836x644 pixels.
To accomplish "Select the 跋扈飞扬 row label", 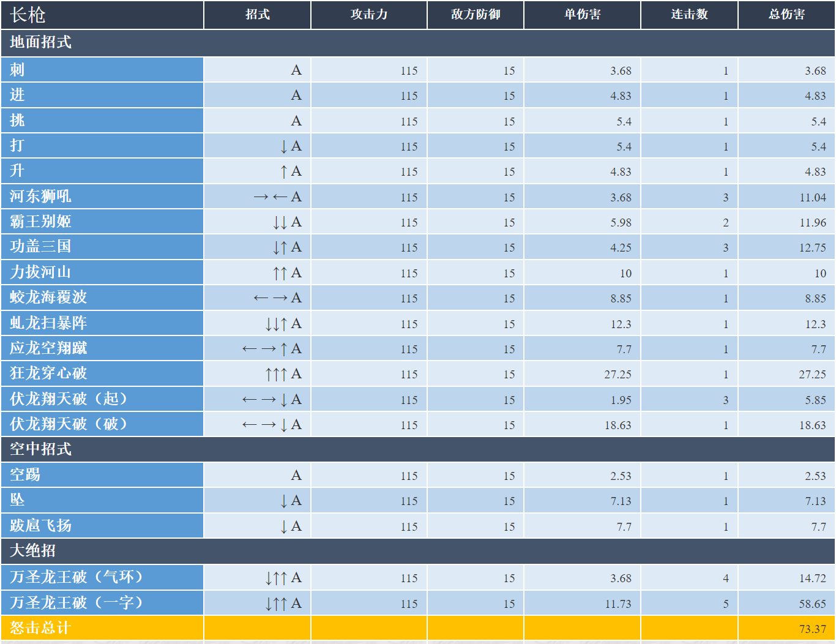I will [102, 526].
